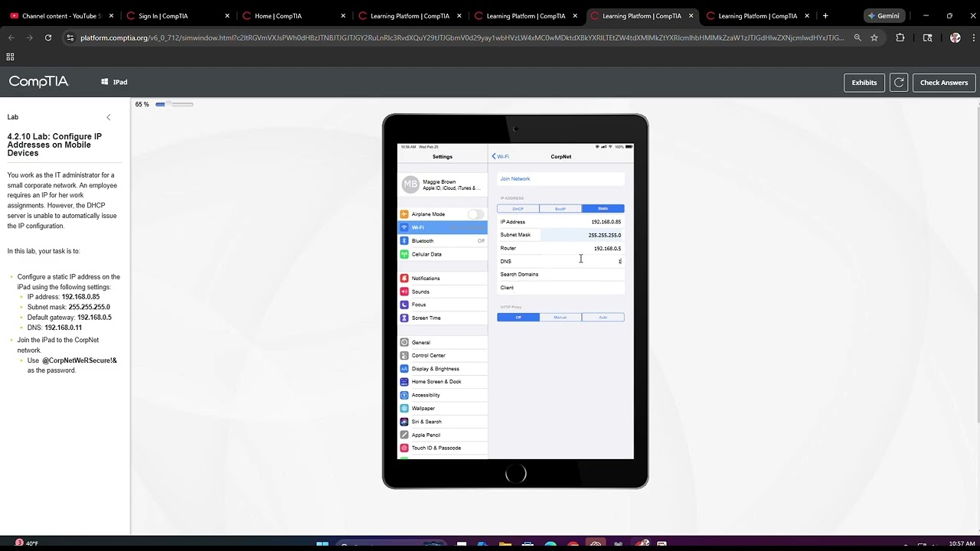Viewport: 980px width, 551px height.
Task: Open the Windows Start menu
Action: click(322, 544)
